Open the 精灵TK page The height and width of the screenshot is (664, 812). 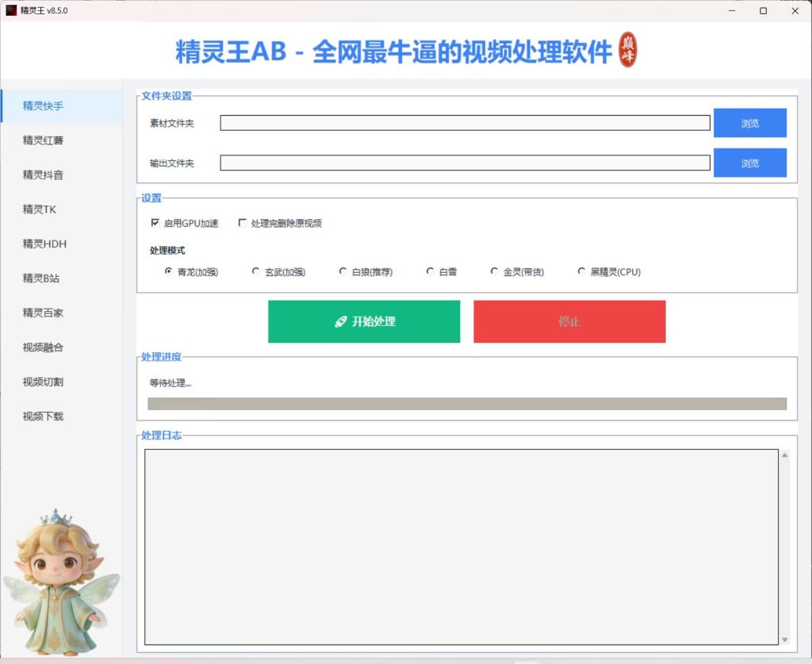pyautogui.click(x=62, y=209)
